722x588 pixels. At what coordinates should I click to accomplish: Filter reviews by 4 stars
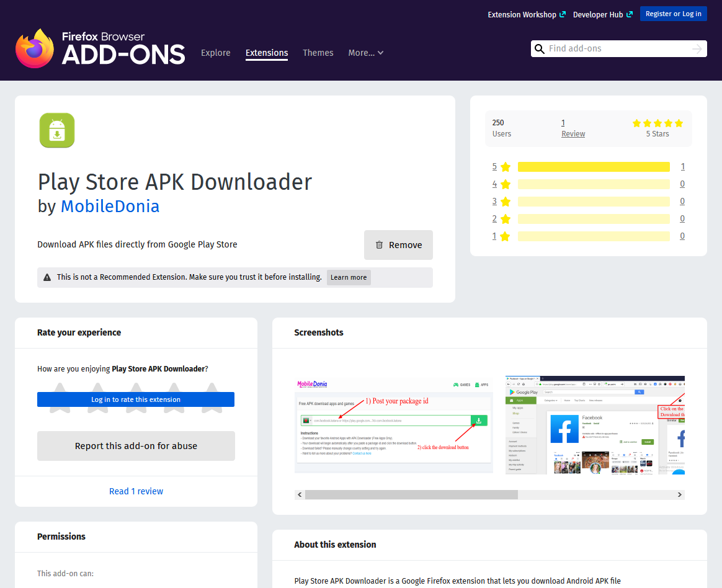pyautogui.click(x=501, y=184)
